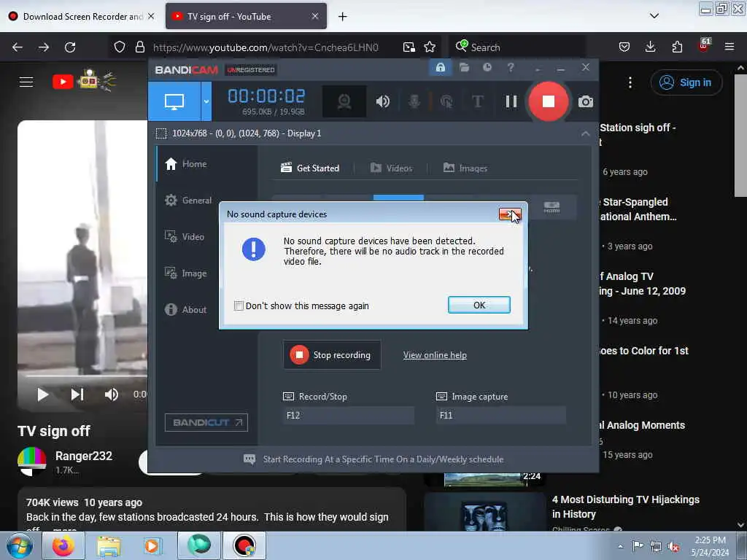Viewport: 747px width, 560px height.
Task: Click Record/Stop hotkey field F12
Action: tap(348, 415)
